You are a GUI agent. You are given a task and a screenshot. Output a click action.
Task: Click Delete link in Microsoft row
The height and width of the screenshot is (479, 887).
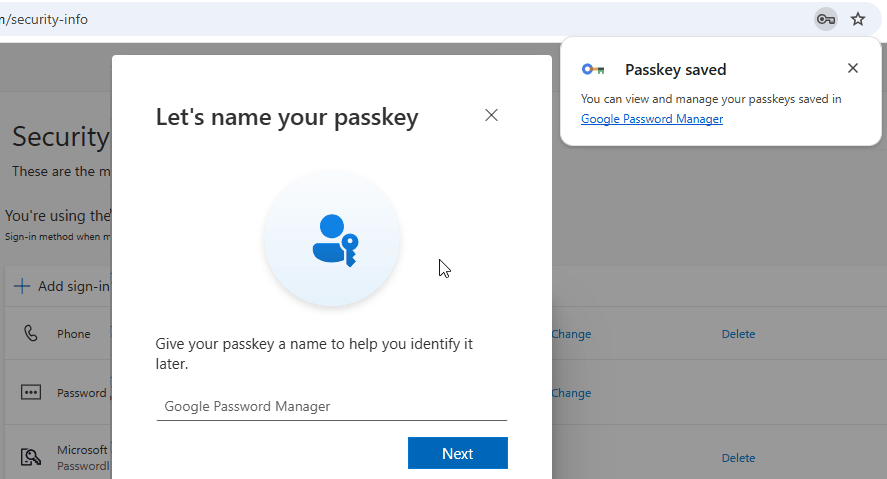tap(738, 458)
